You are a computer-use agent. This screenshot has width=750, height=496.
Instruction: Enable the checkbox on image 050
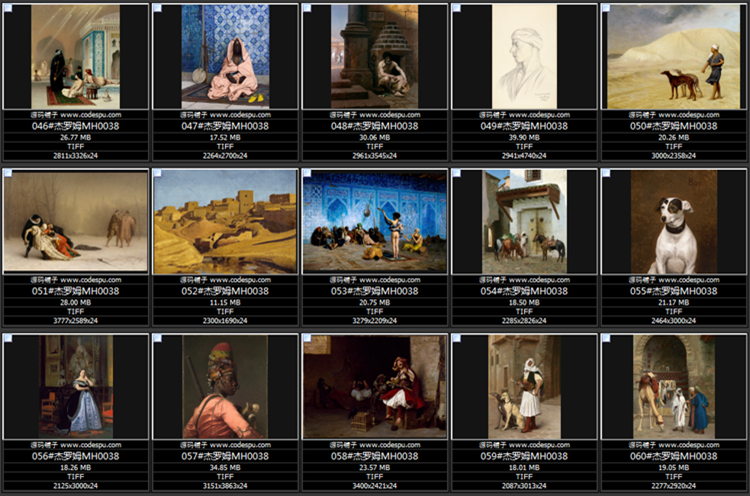pyautogui.click(x=606, y=8)
